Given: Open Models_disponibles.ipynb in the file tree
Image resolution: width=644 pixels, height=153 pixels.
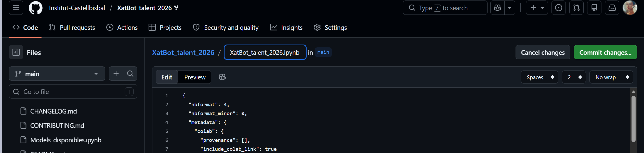Looking at the screenshot, I should [66, 140].
